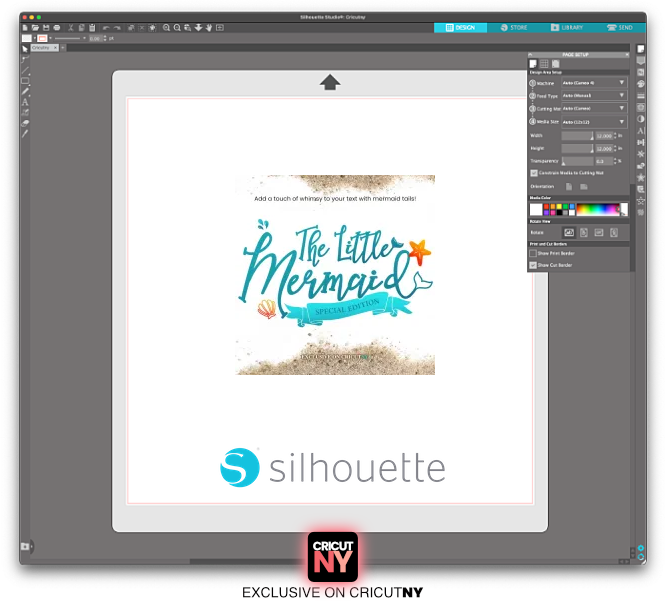The width and height of the screenshot is (665, 604).
Task: Select the Freehand pencil tool
Action: click(25, 91)
